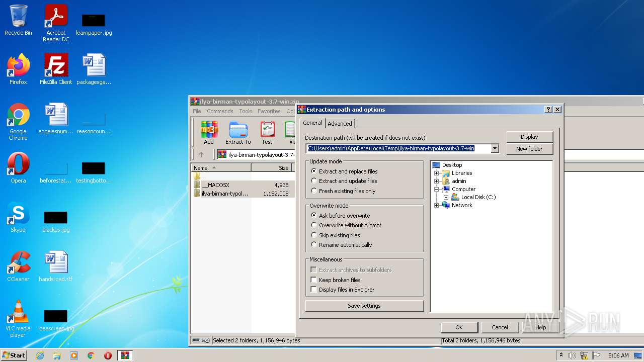Open the Windows Start menu

tap(14, 355)
